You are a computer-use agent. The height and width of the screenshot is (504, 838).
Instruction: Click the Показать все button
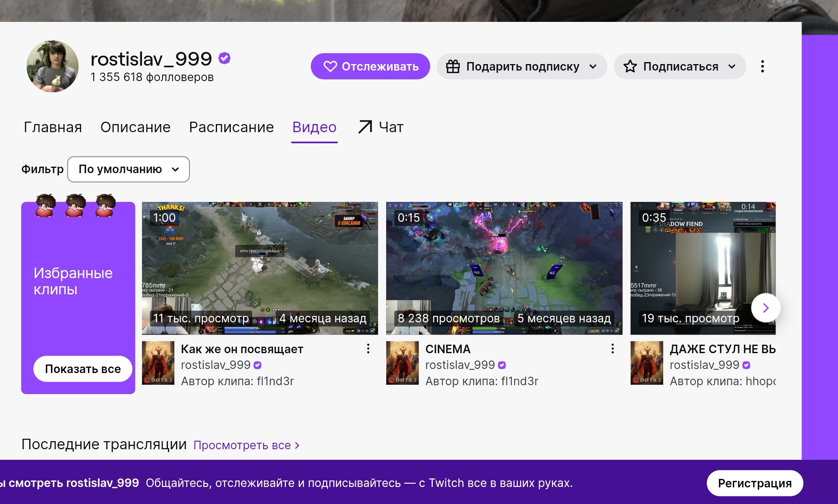(x=83, y=369)
